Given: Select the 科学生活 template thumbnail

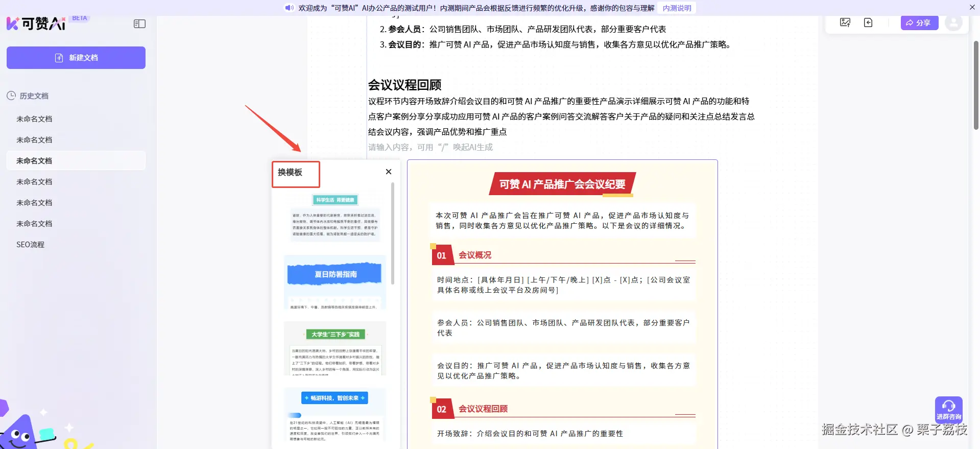Looking at the screenshot, I should [335, 217].
